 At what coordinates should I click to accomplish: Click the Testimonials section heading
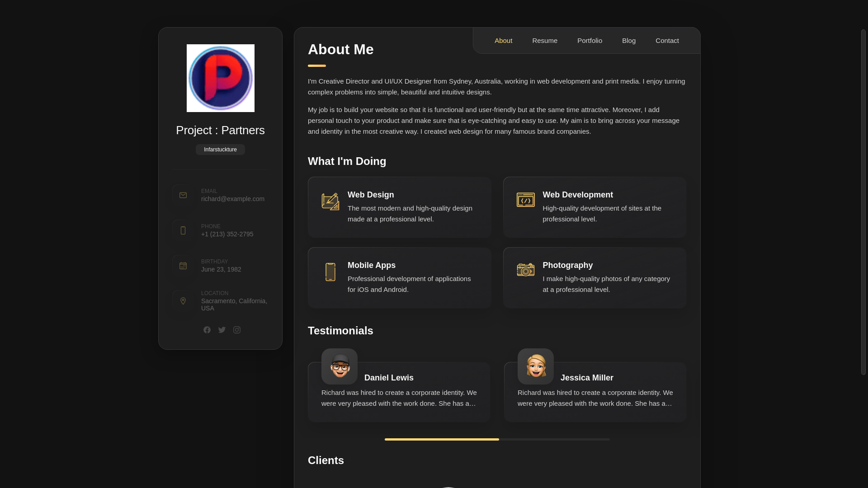pyautogui.click(x=340, y=331)
